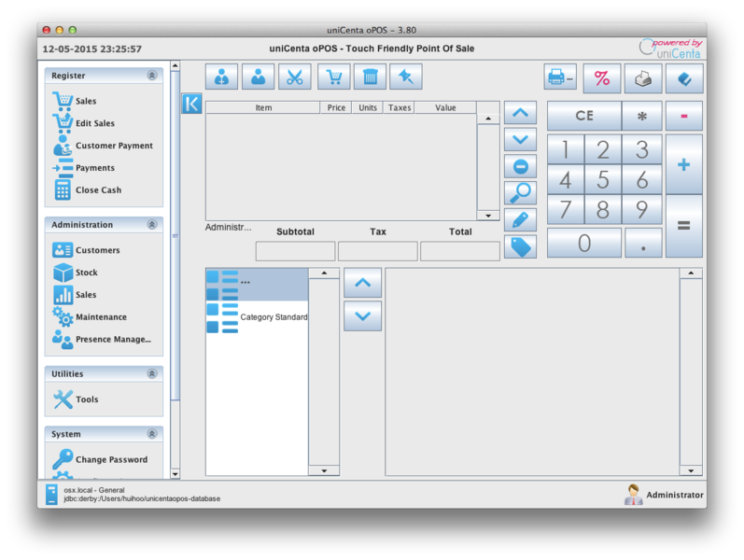Collapse the Utilities panel
Screen dimensions: 744x560
coord(152,373)
